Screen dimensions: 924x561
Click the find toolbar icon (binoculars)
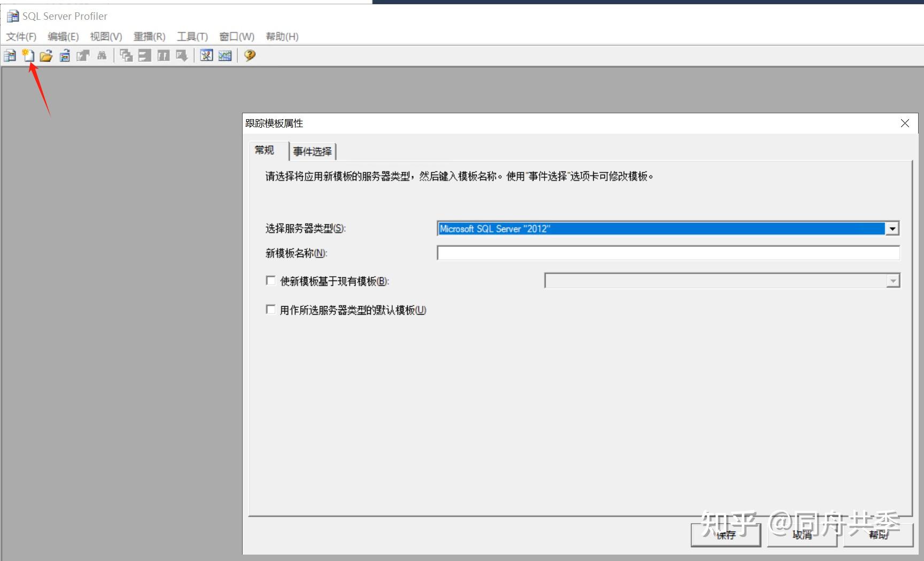[102, 56]
